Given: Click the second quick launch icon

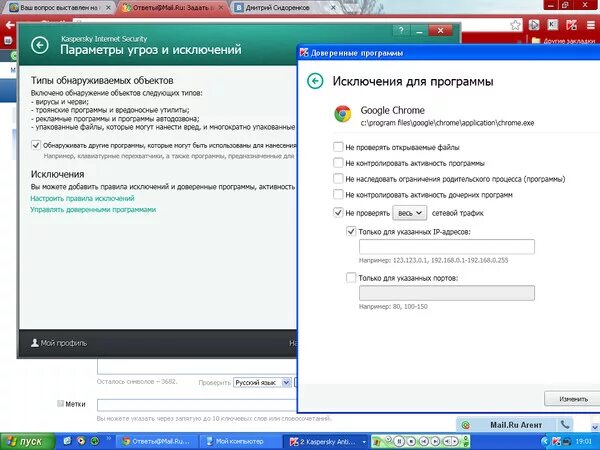Looking at the screenshot, I should (81, 441).
